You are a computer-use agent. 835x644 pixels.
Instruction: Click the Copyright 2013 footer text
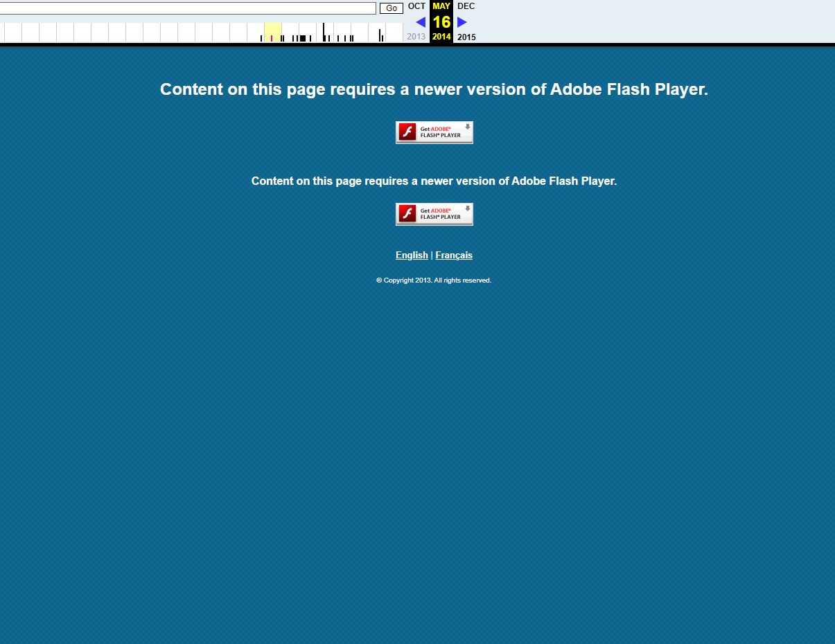click(x=434, y=280)
